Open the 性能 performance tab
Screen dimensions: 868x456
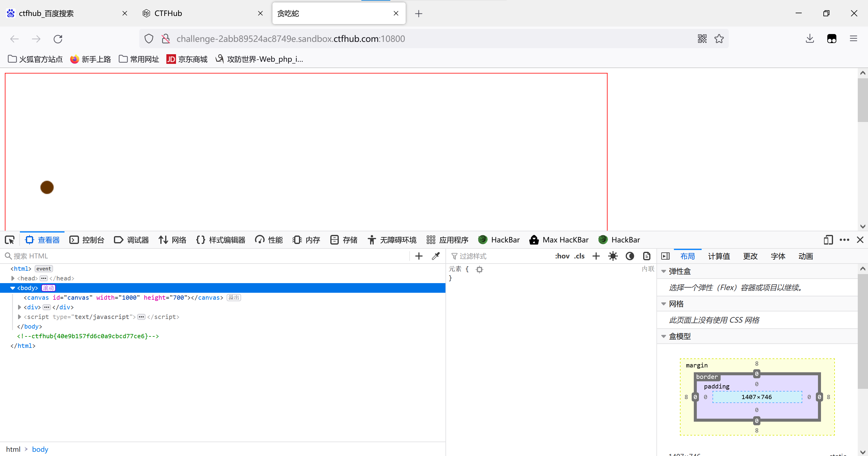coord(269,240)
